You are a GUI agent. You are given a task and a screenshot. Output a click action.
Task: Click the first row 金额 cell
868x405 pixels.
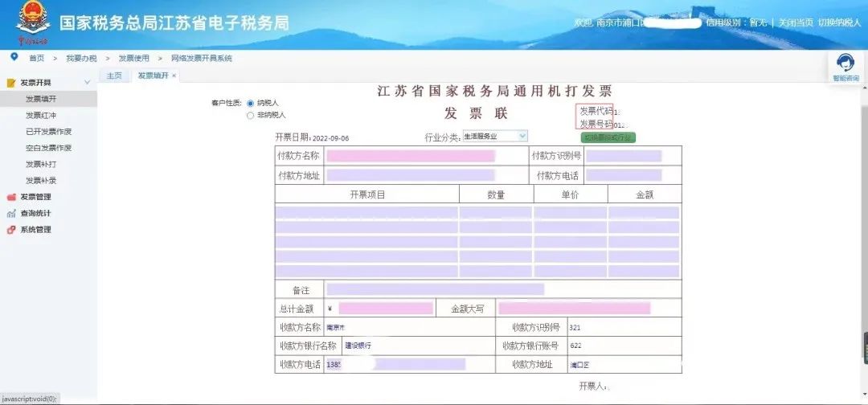tap(644, 213)
